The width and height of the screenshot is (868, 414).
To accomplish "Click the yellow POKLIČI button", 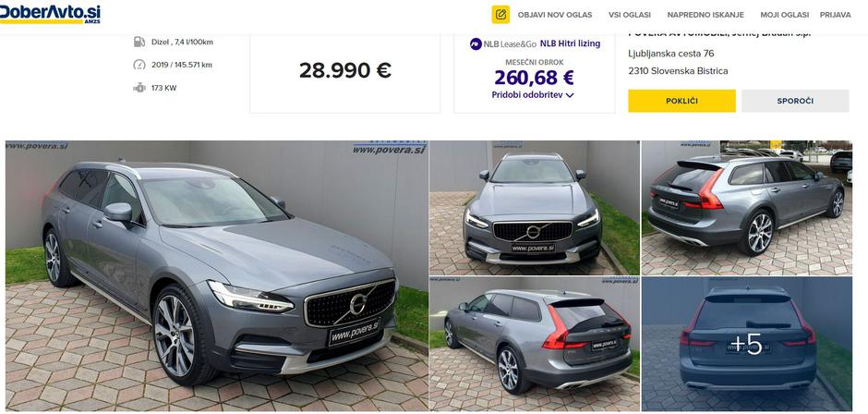I will (x=681, y=101).
